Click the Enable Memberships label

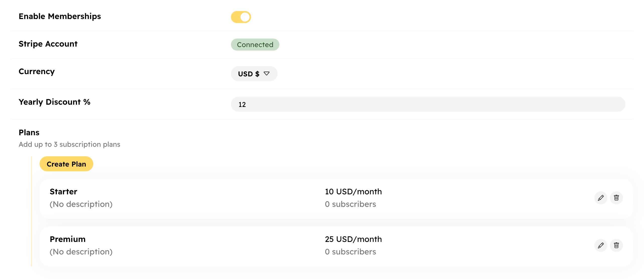(x=60, y=16)
